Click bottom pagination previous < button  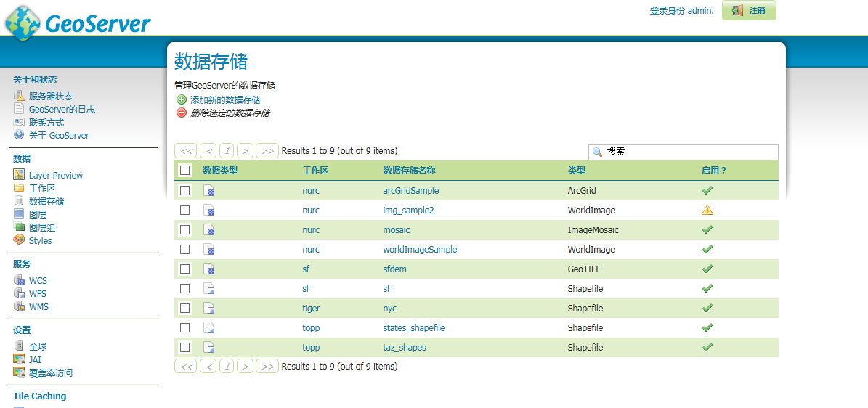point(208,367)
